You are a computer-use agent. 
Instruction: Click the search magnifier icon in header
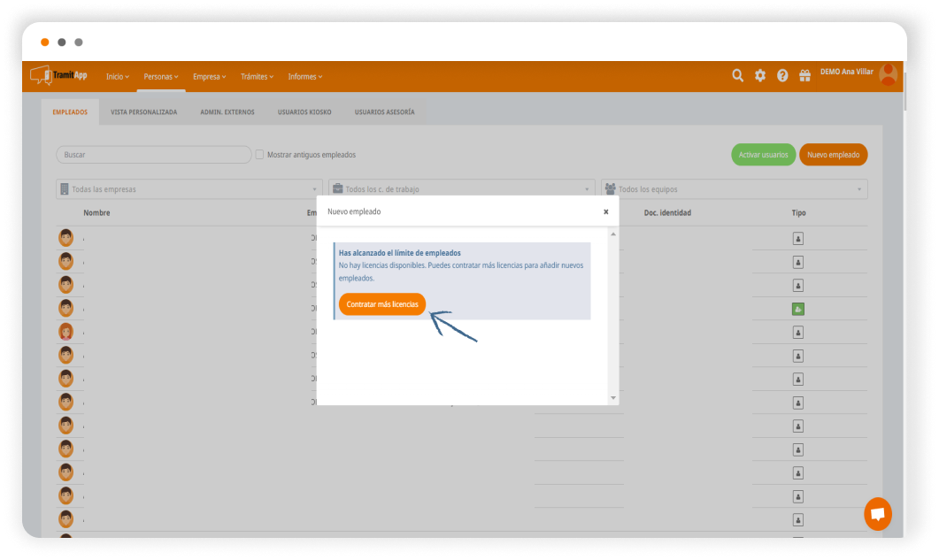(737, 76)
